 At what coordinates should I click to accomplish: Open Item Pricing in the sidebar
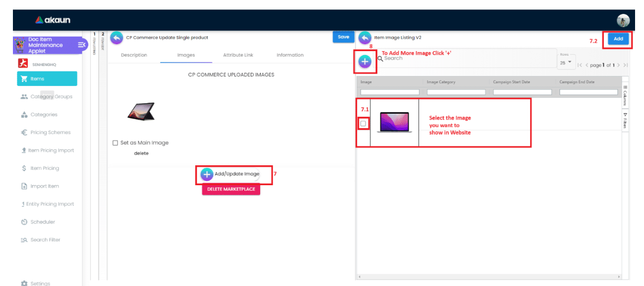[47, 168]
